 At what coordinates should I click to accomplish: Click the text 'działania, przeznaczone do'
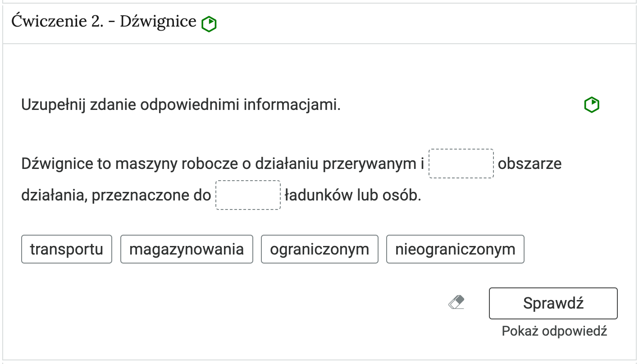[x=116, y=196]
